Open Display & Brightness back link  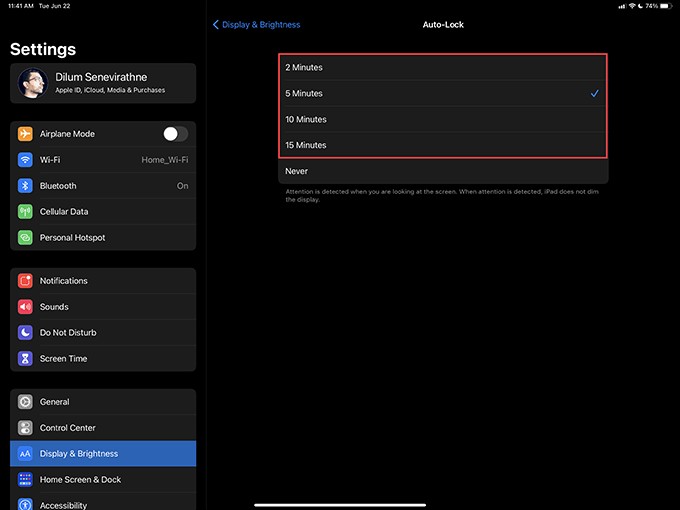coord(261,25)
